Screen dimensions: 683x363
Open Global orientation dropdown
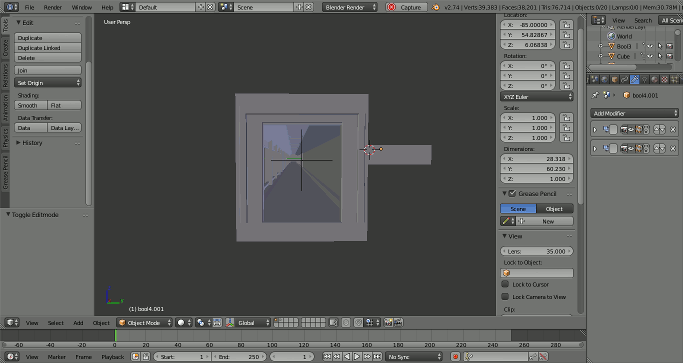click(254, 323)
